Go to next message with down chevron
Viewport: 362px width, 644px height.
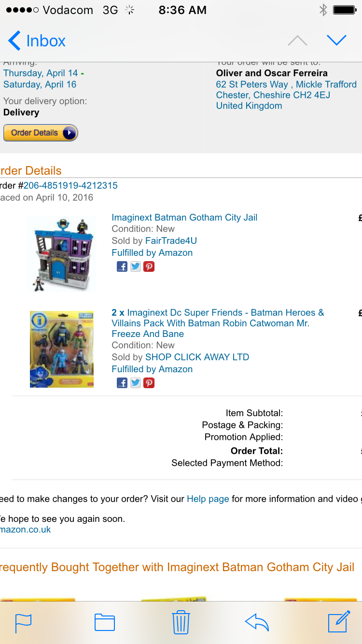click(x=336, y=41)
